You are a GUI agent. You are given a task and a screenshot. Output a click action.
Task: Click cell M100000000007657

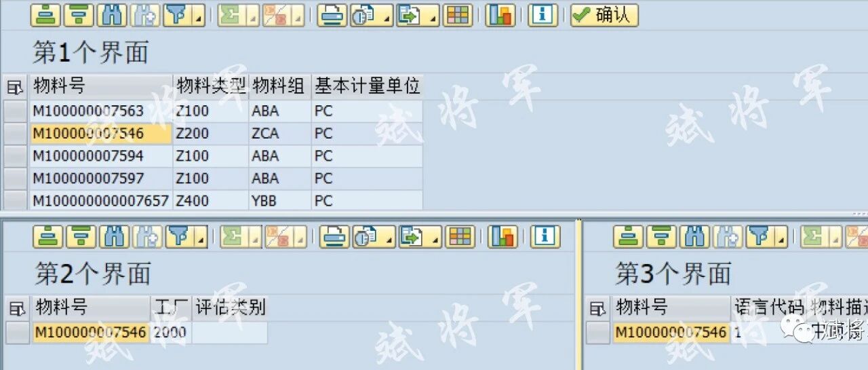click(101, 201)
